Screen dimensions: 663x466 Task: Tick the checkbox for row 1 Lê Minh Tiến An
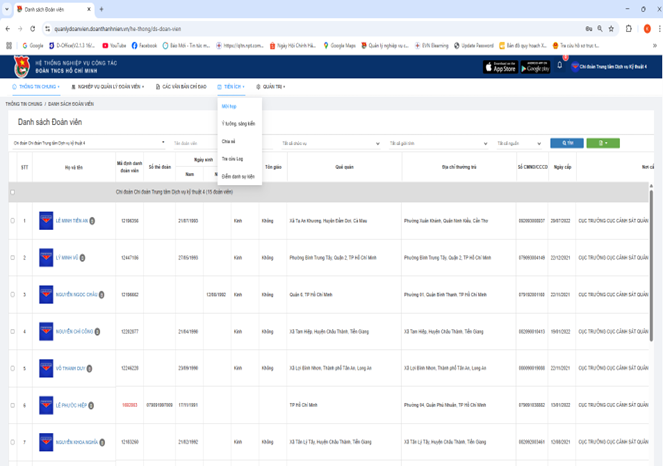point(13,220)
